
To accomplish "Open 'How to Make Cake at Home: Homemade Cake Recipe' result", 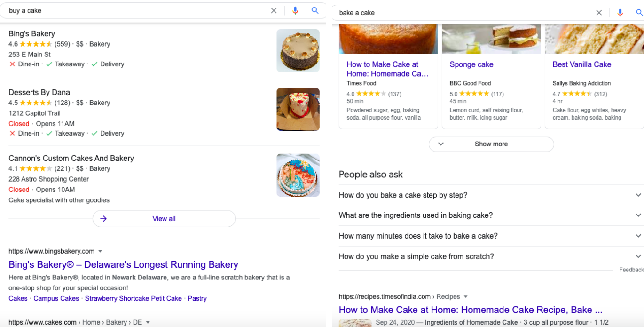I will [471, 310].
